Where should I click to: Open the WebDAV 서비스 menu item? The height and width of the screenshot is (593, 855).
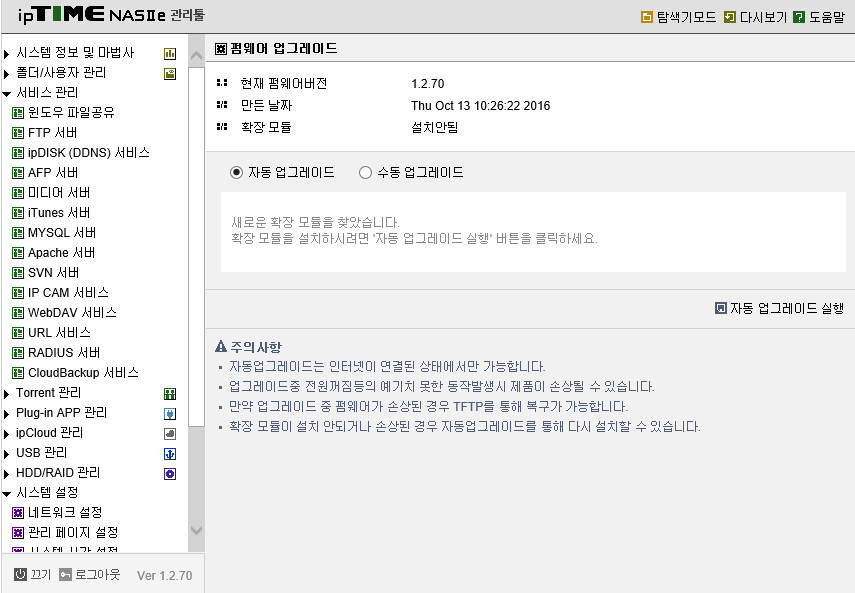coord(72,313)
